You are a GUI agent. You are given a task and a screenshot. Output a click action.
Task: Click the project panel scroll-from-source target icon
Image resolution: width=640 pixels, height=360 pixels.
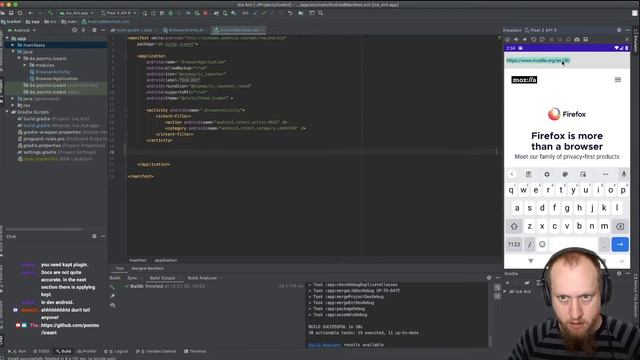click(74, 30)
